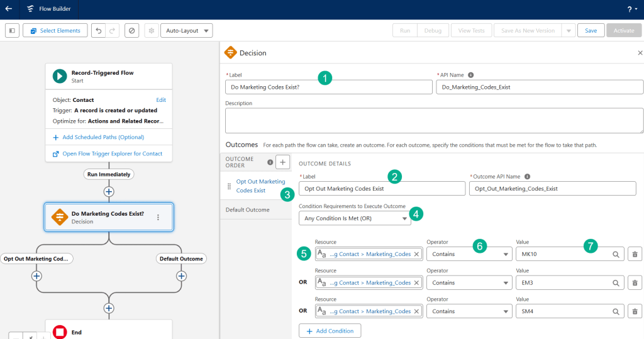Clear the first Marketing_Codes resource pill

click(x=416, y=254)
